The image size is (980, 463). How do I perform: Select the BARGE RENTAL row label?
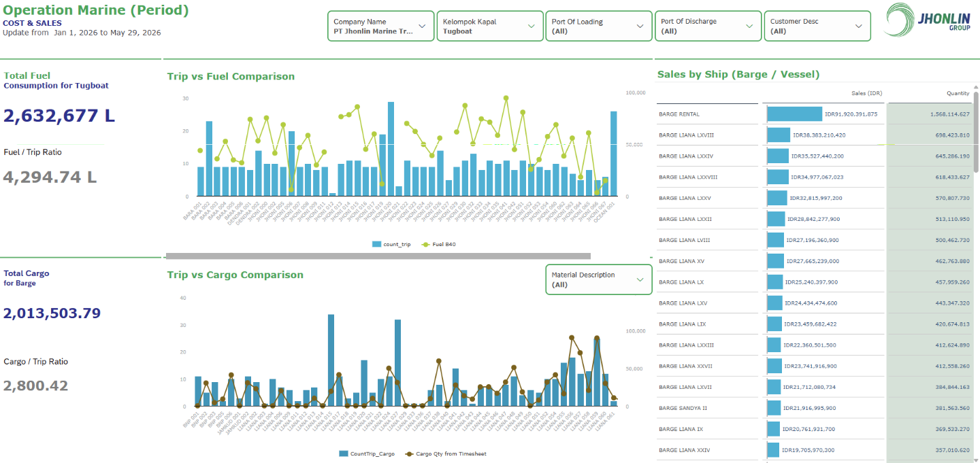point(679,114)
